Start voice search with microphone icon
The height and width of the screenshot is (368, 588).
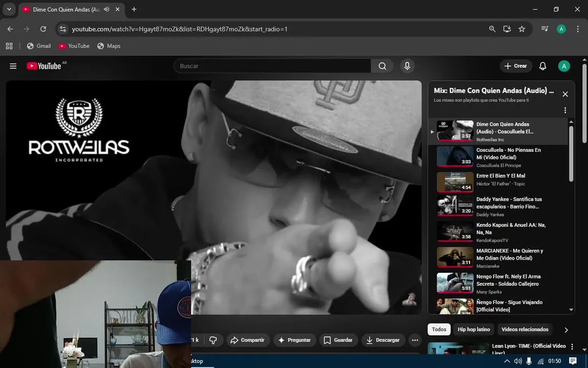point(407,66)
